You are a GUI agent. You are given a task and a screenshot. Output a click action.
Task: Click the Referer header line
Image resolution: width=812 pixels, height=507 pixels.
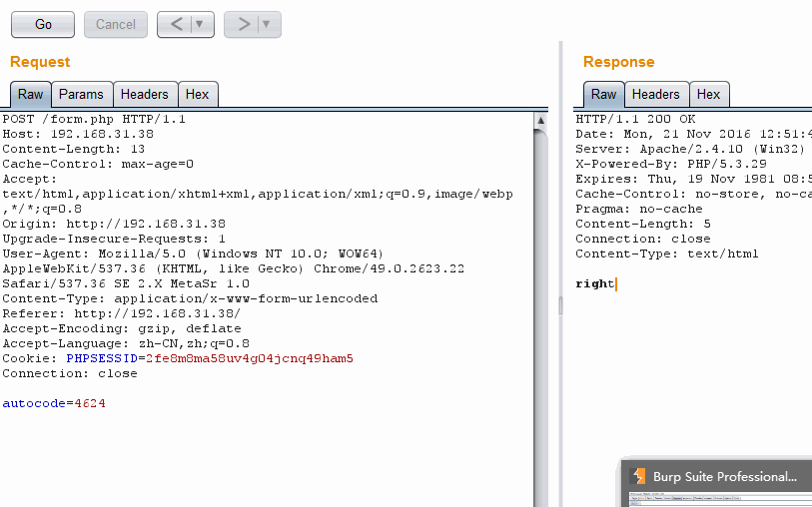click(122, 314)
